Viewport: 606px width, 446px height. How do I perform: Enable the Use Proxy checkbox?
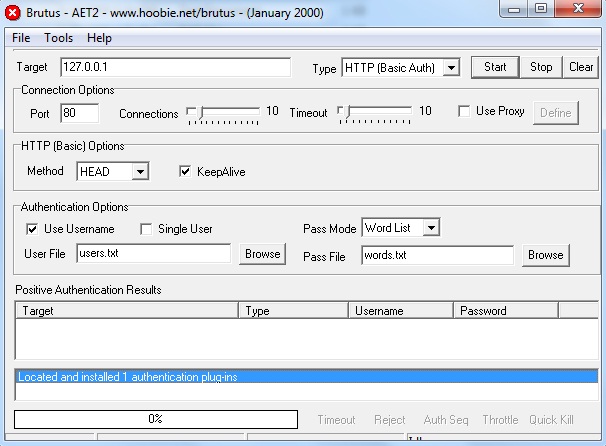click(x=464, y=111)
